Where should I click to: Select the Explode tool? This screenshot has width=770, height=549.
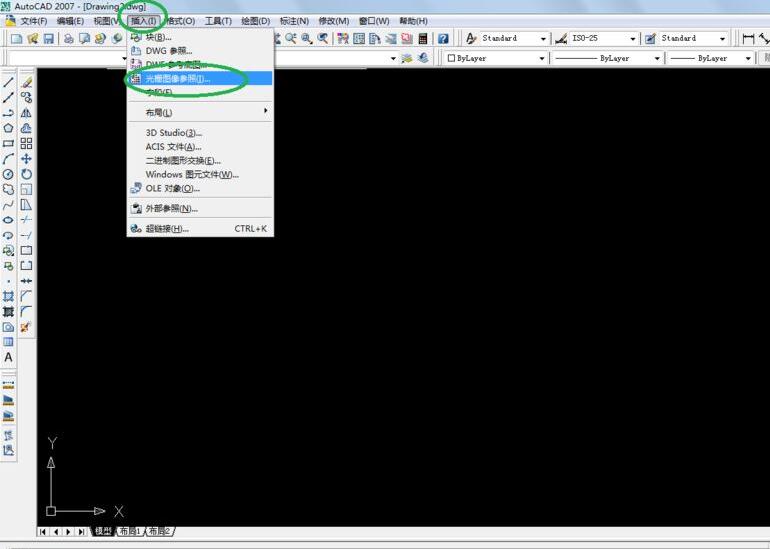click(27, 327)
